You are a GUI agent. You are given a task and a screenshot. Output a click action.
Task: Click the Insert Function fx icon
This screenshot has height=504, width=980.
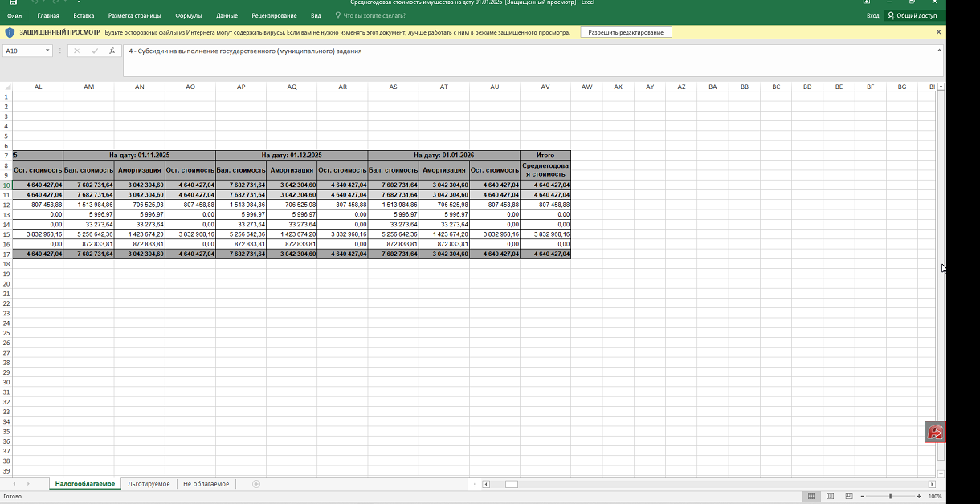click(x=112, y=51)
